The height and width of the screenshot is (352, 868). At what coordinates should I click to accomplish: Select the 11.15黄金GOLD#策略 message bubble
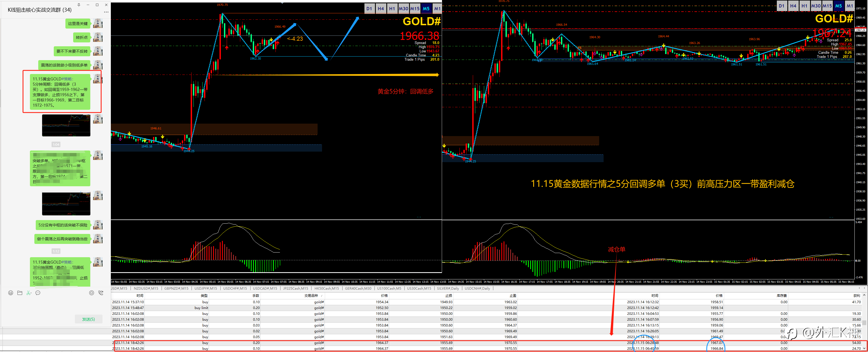pyautogui.click(x=60, y=92)
